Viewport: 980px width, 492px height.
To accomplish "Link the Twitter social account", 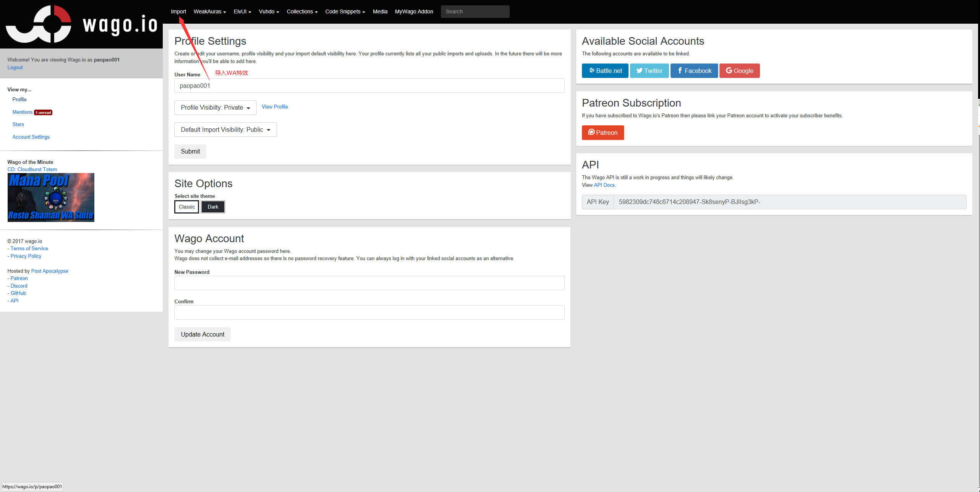I will 649,71.
